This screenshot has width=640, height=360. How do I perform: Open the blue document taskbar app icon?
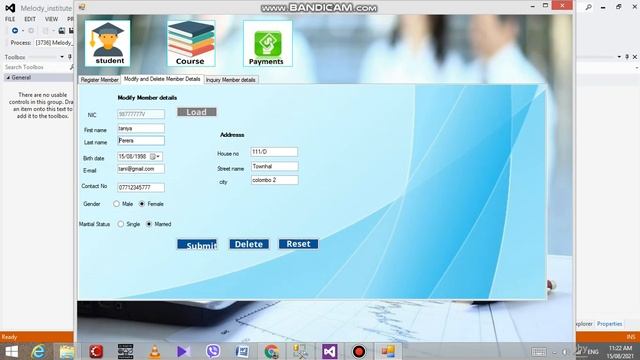point(242,351)
